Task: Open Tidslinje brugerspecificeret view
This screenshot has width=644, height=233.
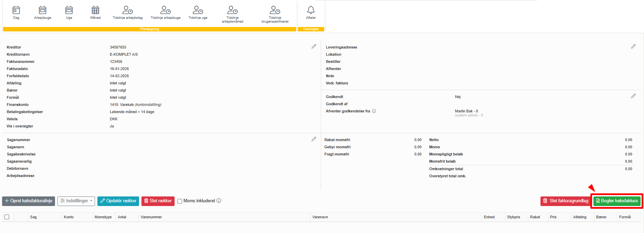Action: coord(275,14)
